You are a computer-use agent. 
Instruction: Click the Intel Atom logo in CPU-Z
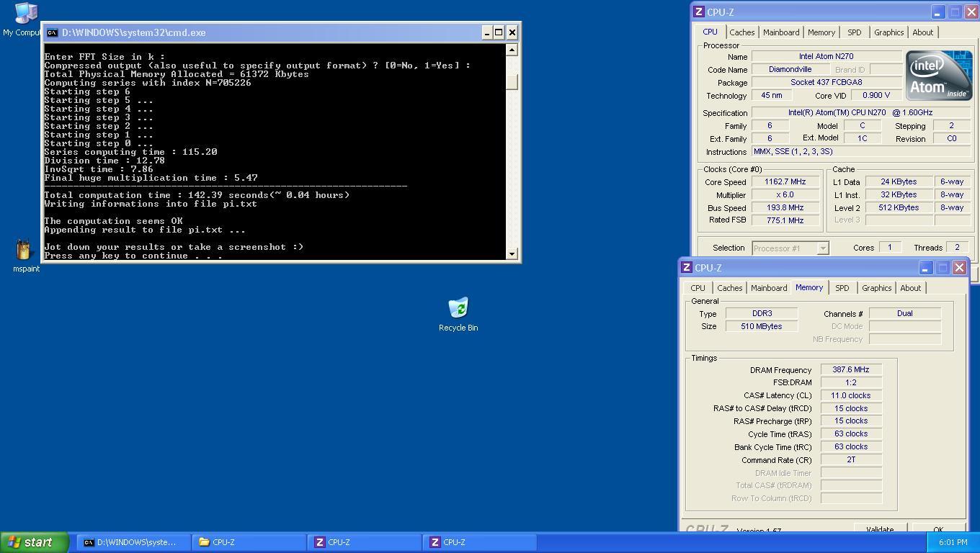pyautogui.click(x=938, y=76)
